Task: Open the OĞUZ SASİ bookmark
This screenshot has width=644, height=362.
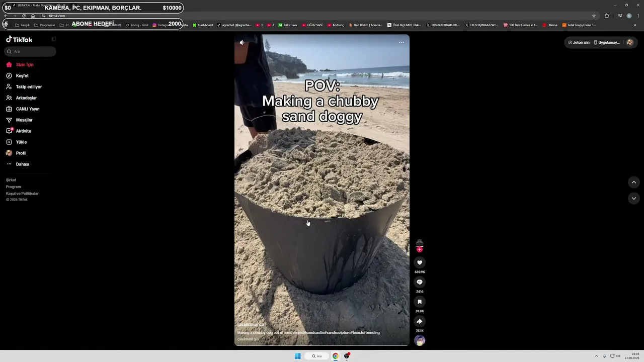Action: [312, 25]
